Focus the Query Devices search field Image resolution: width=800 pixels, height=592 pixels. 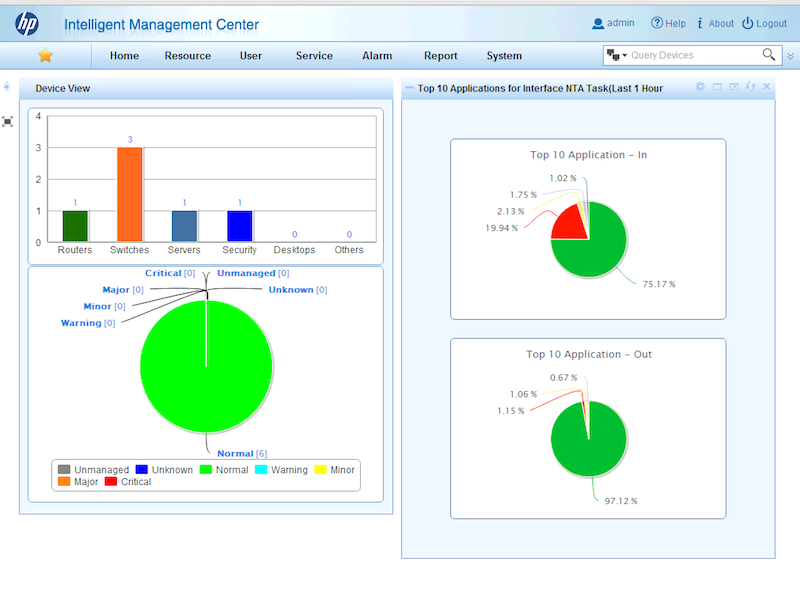(x=694, y=55)
